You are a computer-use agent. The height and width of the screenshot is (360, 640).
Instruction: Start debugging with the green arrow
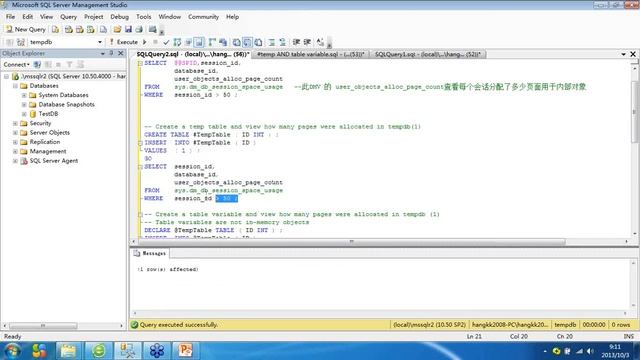[x=144, y=42]
